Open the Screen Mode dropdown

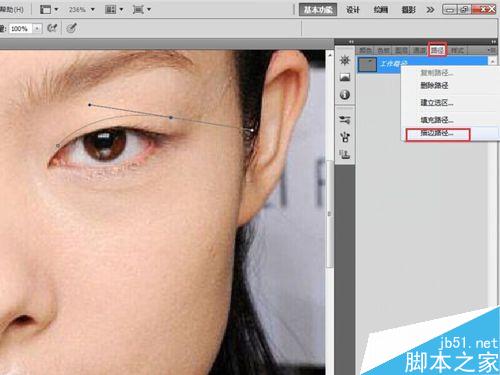tap(142, 9)
